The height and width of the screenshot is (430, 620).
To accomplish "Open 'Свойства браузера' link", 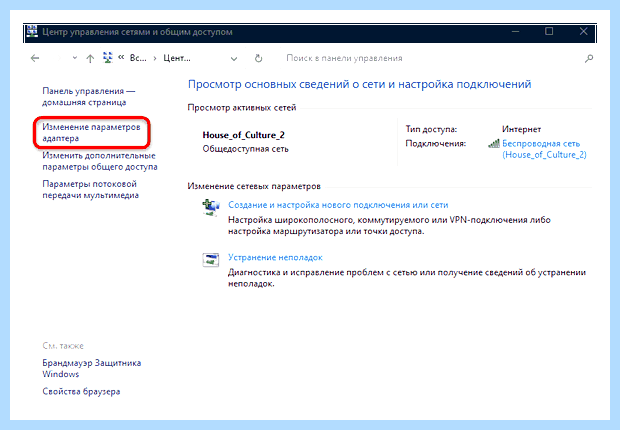I will click(x=81, y=392).
